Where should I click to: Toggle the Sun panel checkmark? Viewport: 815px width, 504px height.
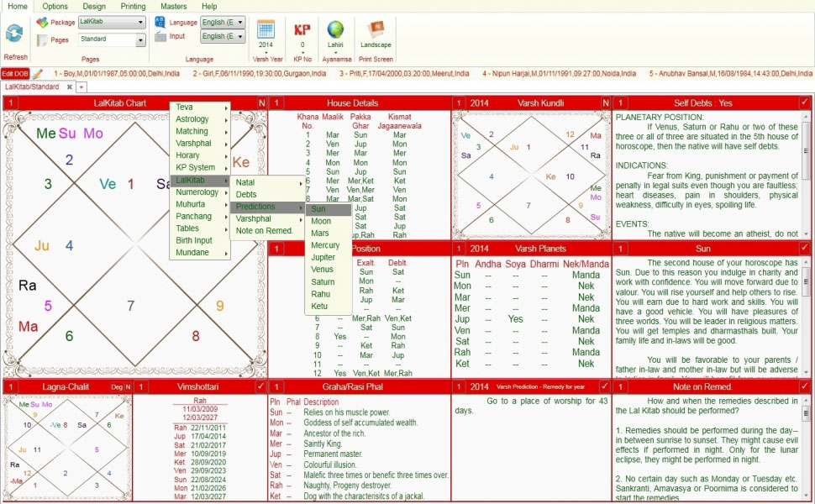click(x=804, y=249)
